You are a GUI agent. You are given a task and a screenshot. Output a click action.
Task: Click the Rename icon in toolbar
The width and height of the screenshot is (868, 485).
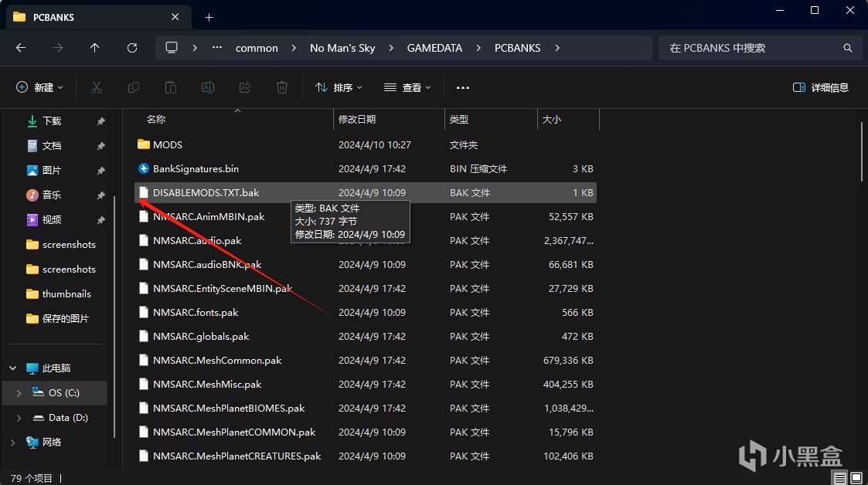pos(208,87)
